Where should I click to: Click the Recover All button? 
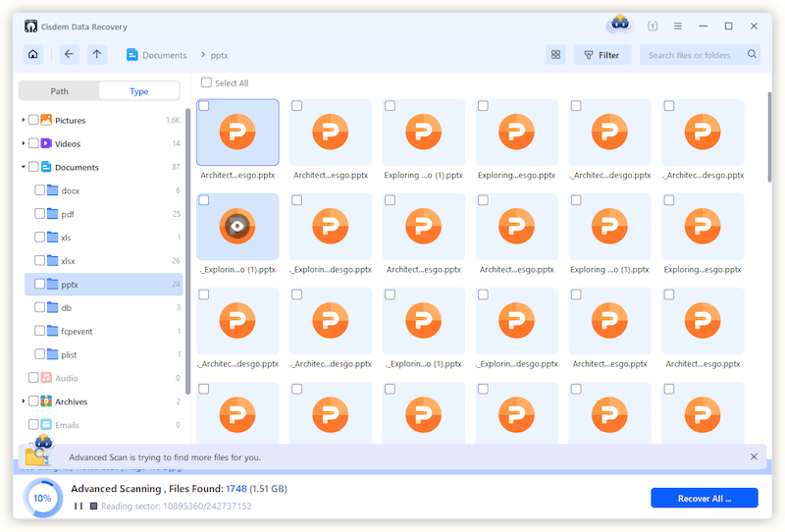coord(704,498)
